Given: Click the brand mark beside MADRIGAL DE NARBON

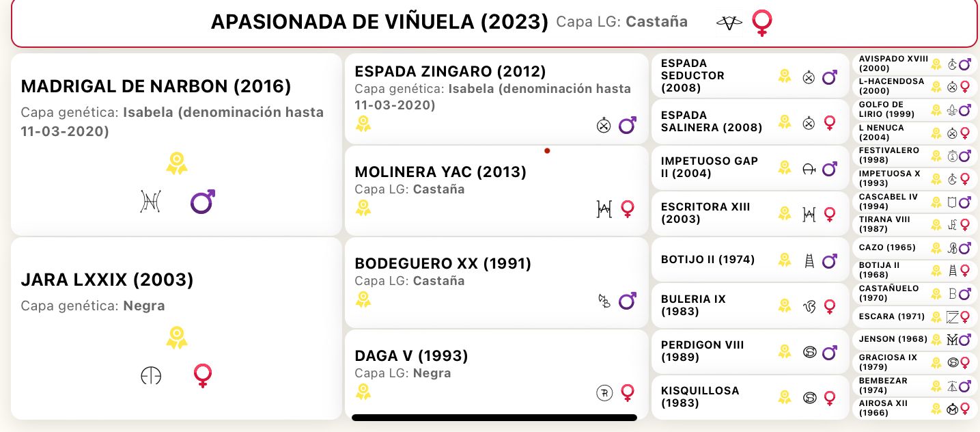Looking at the screenshot, I should click(150, 202).
